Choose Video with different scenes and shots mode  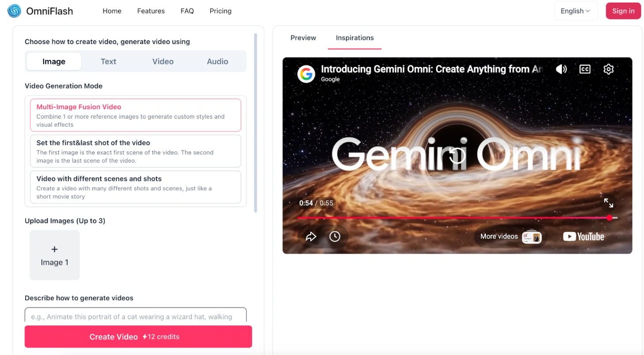click(x=136, y=187)
